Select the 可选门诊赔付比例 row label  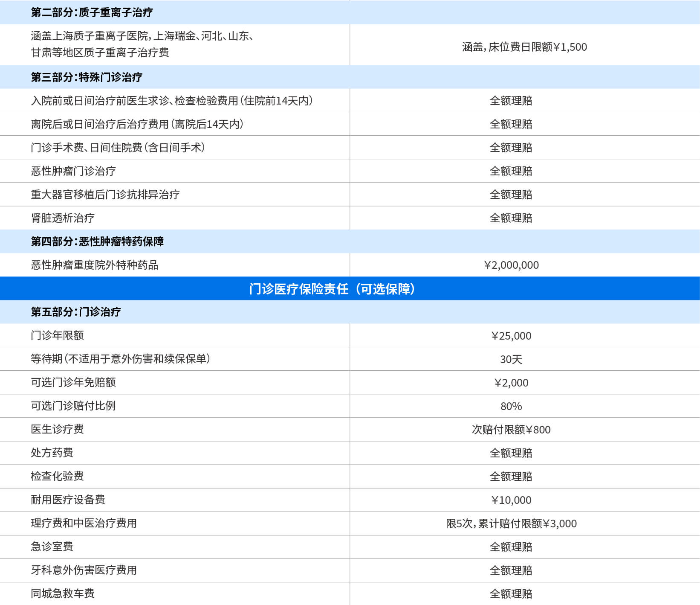point(73,406)
